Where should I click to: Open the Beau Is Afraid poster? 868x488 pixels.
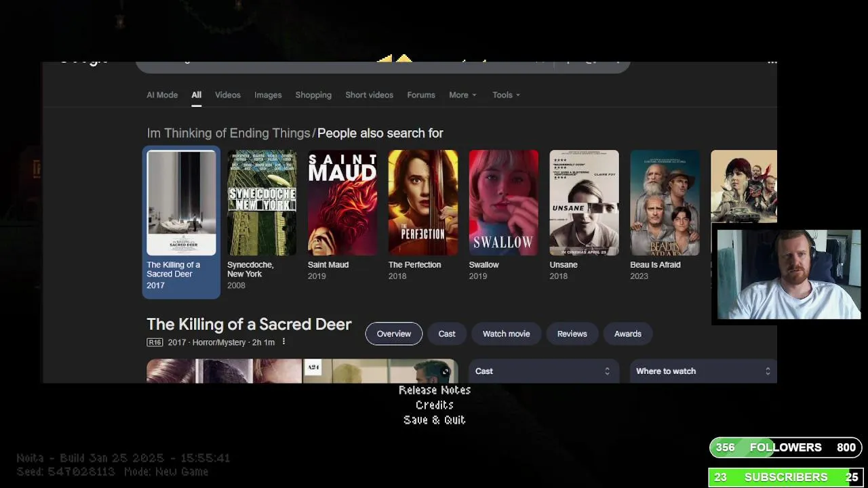coord(665,203)
